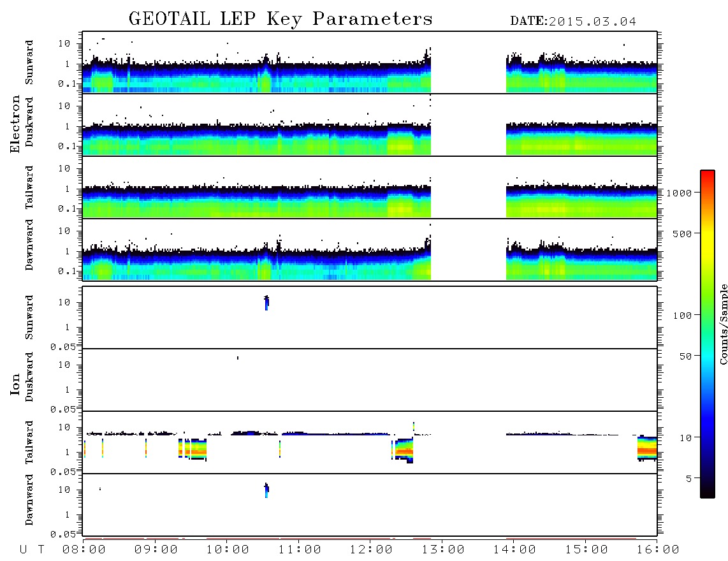Click the "Counts/Sample" colorbar label
728x561 pixels.
(x=723, y=324)
